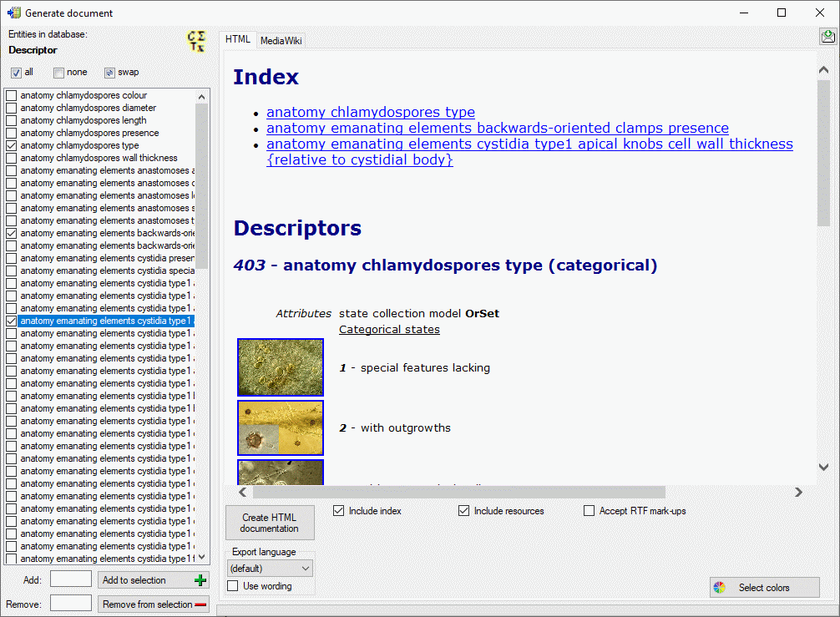Click the Add input field

click(x=71, y=579)
